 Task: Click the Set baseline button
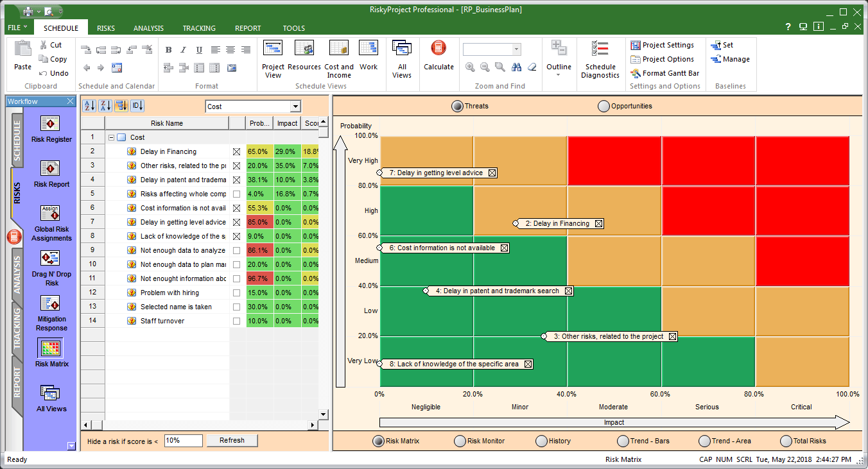tap(722, 45)
